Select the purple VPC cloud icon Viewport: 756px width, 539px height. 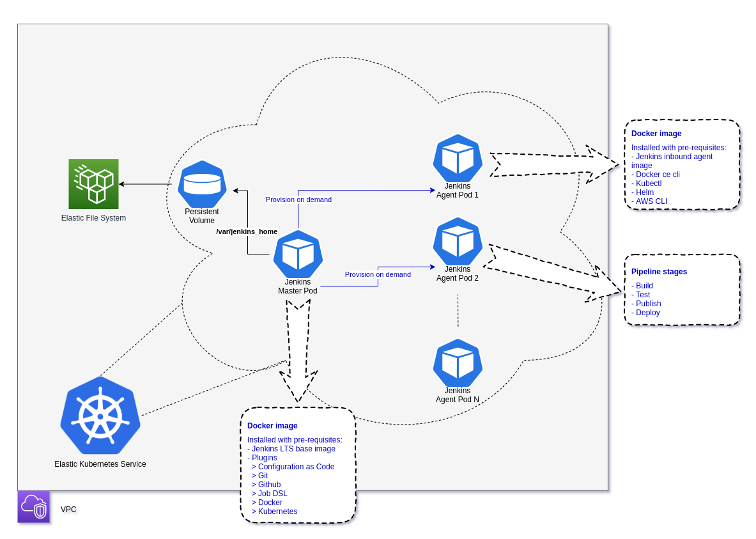(34, 506)
